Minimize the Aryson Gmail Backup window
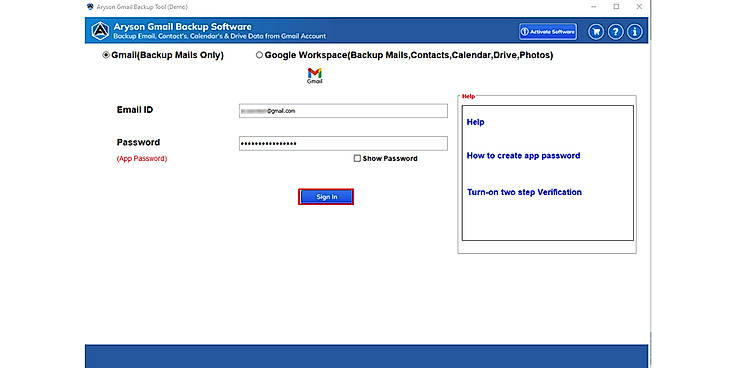This screenshot has height=368, width=736. [594, 7]
